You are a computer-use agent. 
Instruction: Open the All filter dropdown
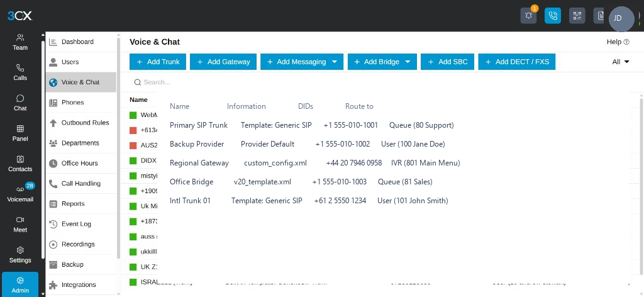tap(621, 62)
